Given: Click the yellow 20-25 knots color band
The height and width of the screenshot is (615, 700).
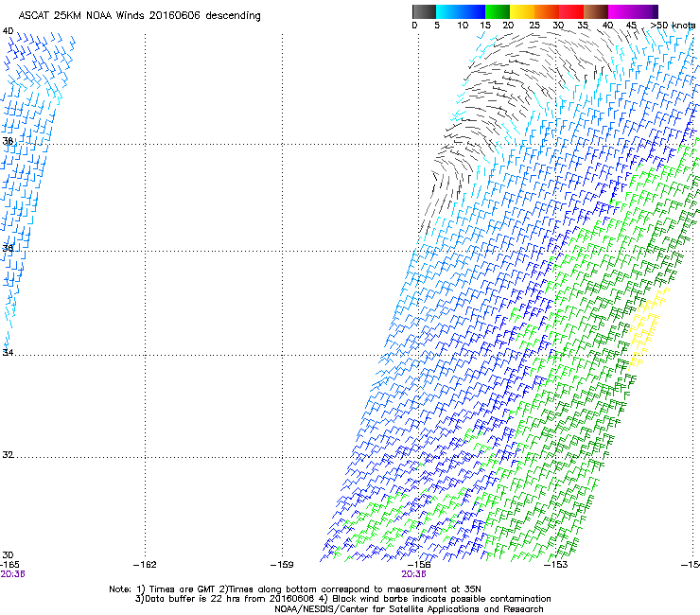Looking at the screenshot, I should click(522, 11).
